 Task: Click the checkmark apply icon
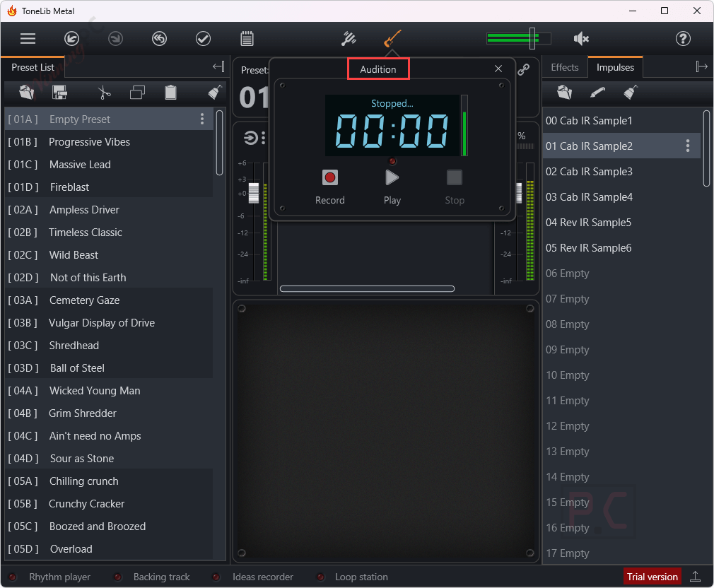coord(203,39)
